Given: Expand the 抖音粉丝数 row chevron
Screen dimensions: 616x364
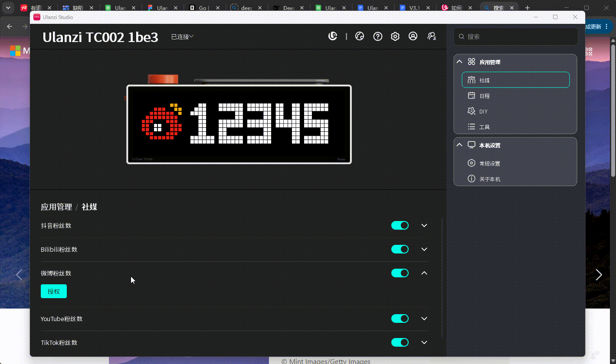Looking at the screenshot, I should tap(424, 225).
